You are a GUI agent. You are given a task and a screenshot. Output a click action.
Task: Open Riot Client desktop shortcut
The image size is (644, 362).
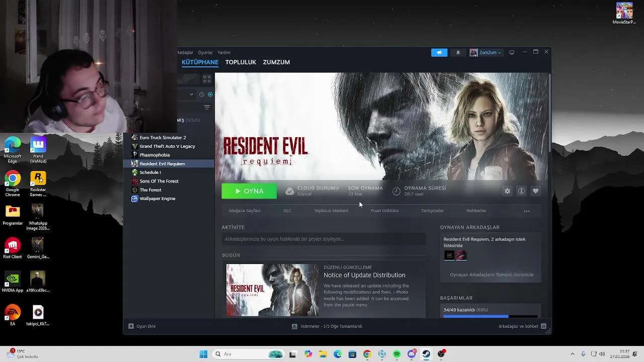point(13,248)
